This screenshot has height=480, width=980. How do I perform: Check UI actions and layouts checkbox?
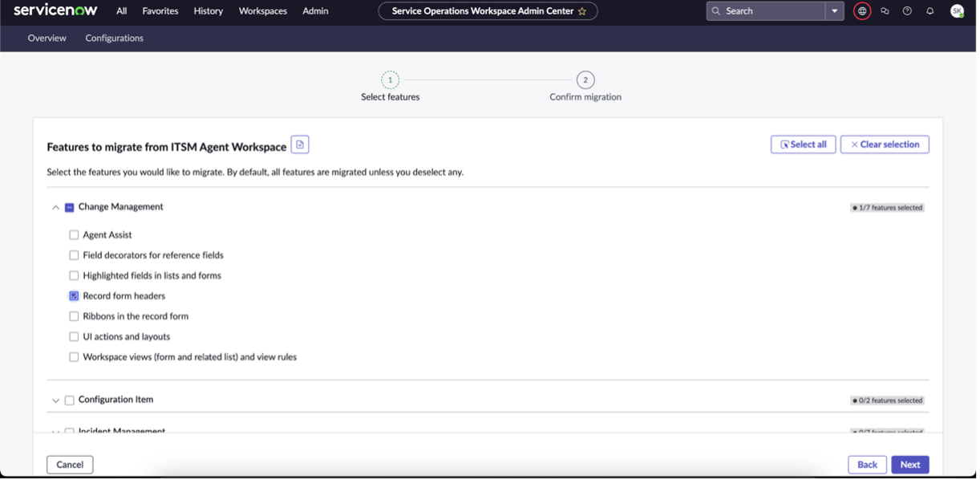pyautogui.click(x=74, y=337)
